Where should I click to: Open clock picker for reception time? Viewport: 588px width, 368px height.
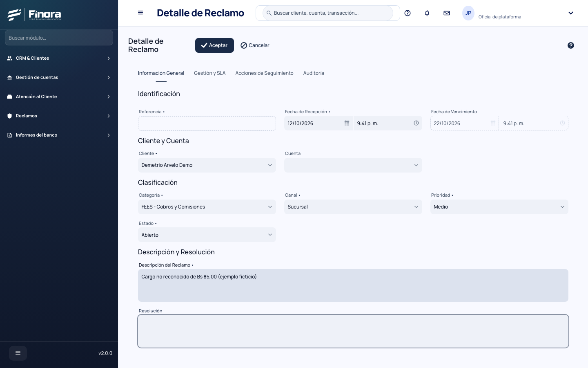(x=416, y=123)
